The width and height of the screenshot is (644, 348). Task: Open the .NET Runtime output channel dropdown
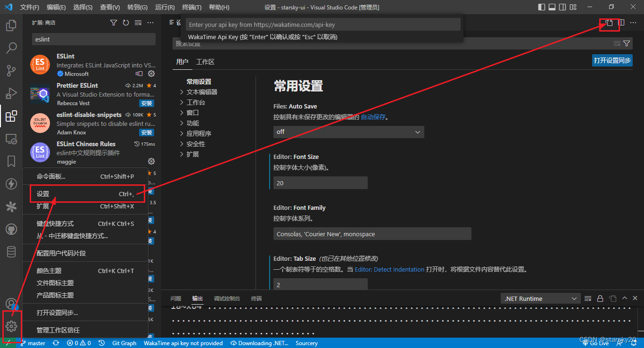[540, 298]
